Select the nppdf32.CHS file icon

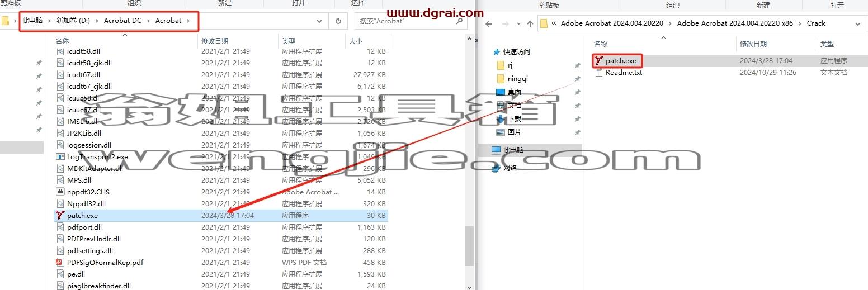tap(60, 192)
